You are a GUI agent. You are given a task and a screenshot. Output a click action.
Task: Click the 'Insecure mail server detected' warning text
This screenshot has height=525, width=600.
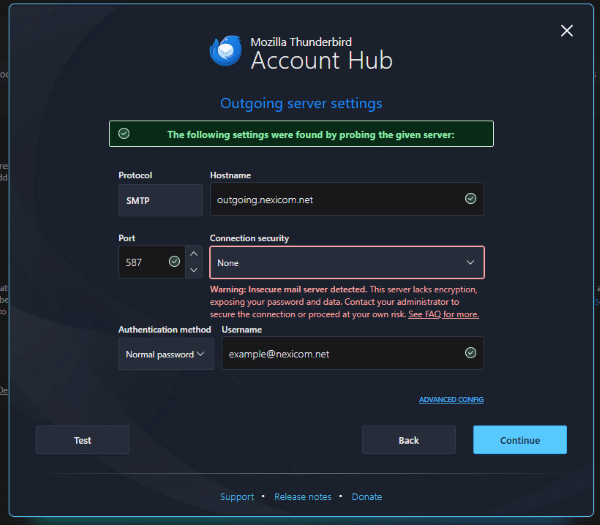[x=307, y=290]
